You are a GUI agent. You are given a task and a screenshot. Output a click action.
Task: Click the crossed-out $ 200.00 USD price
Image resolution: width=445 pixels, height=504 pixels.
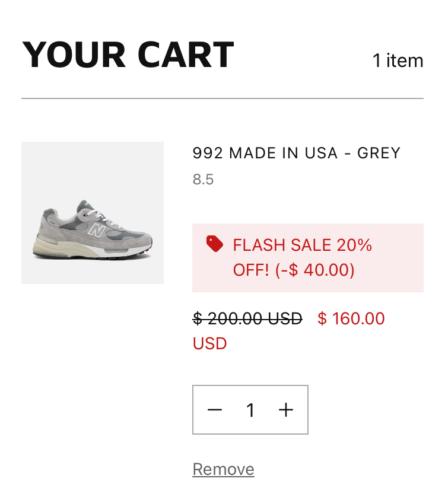coord(247,319)
